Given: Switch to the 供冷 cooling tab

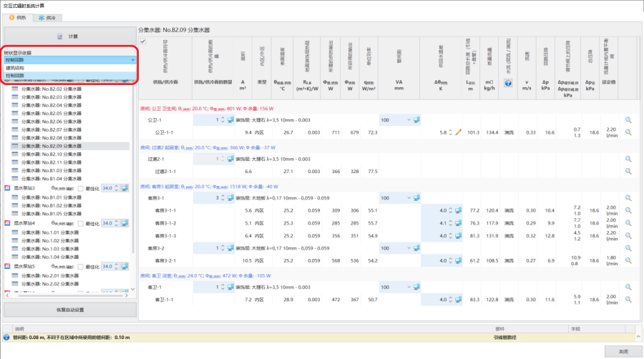Looking at the screenshot, I should [x=47, y=18].
